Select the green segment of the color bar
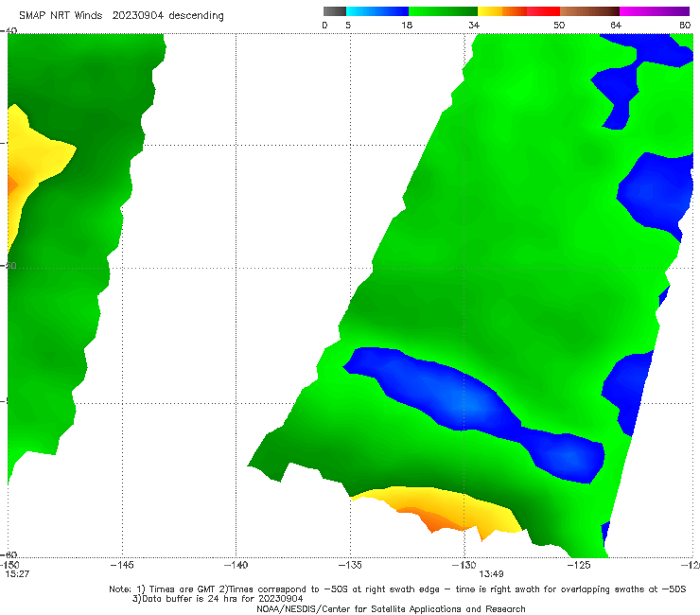Screen dimensions: 700x615 [444, 11]
